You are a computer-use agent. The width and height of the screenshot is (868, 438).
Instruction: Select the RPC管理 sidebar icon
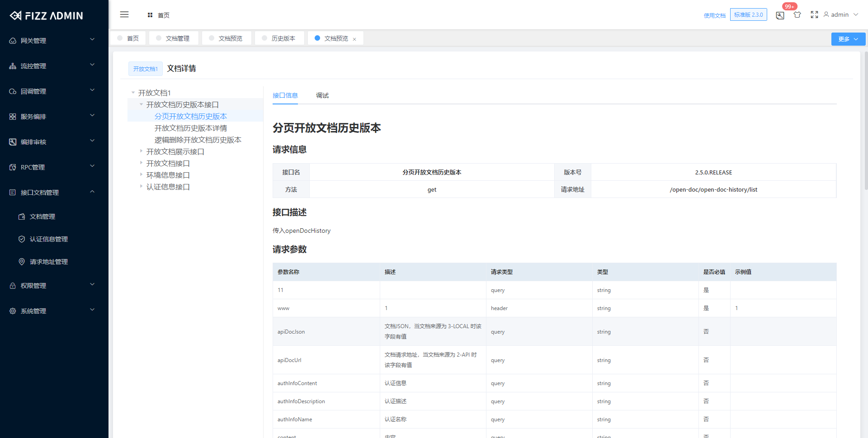[13, 167]
